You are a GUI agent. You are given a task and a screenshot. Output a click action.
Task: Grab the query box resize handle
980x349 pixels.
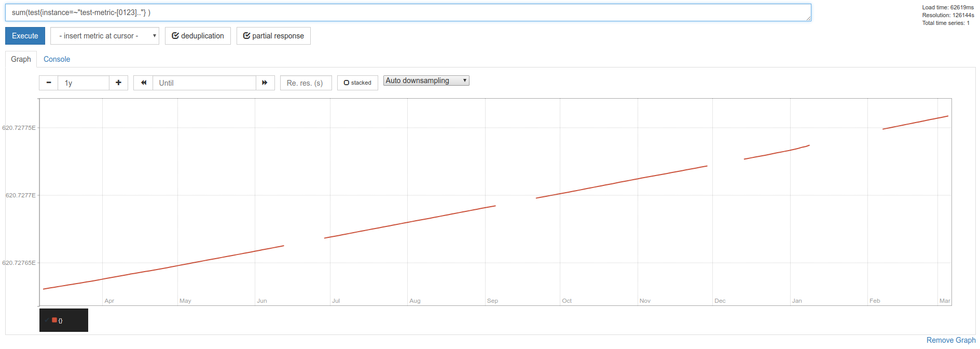tap(808, 19)
